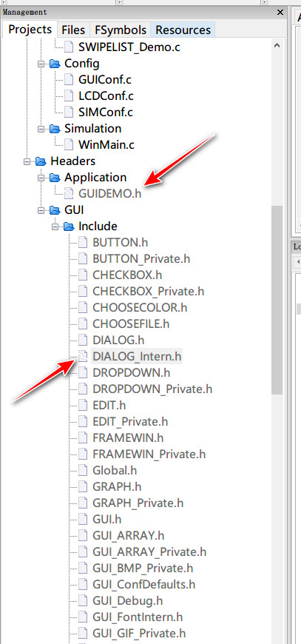This screenshot has height=644, width=301.
Task: Click the Headers folder icon
Action: 41,161
